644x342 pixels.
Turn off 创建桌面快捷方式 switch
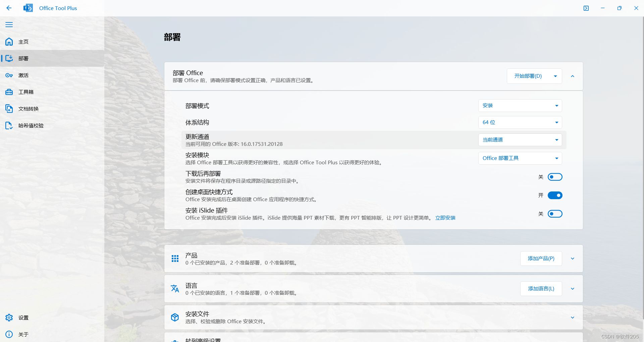pyautogui.click(x=555, y=195)
